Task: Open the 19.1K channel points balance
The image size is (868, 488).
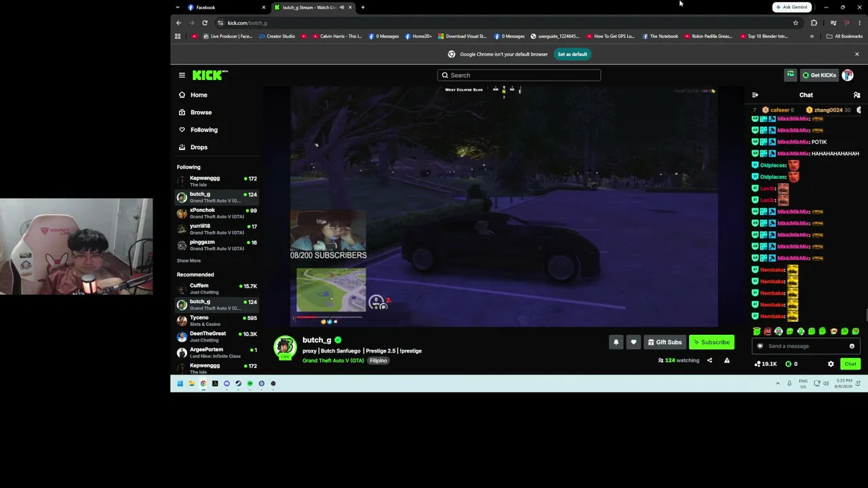Action: (766, 364)
